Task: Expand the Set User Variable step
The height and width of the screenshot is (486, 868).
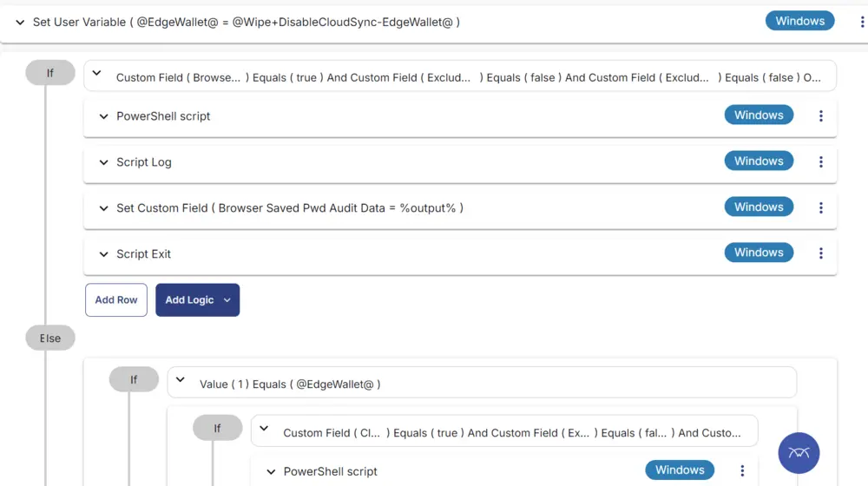Action: click(20, 23)
